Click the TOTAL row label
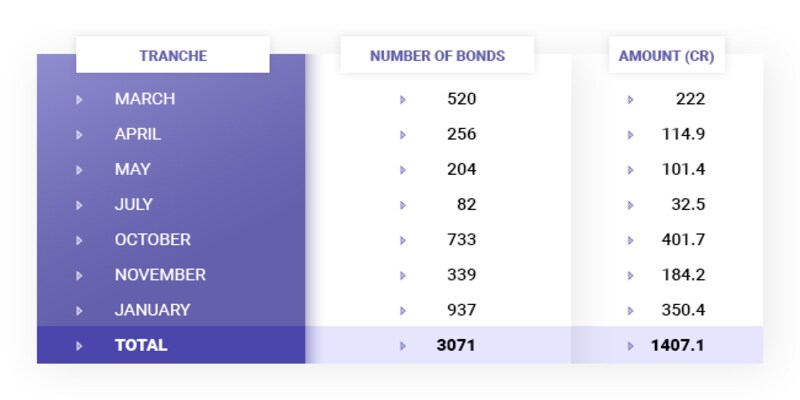 point(141,345)
